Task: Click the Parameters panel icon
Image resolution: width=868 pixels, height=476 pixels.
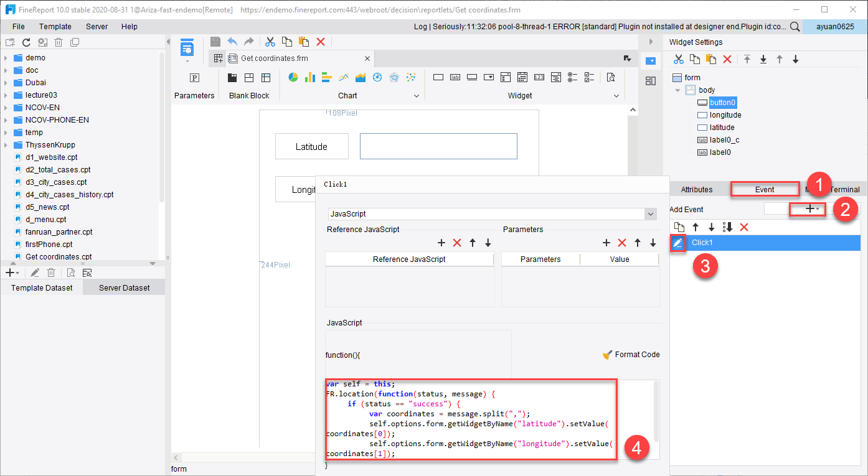Action: pos(194,78)
